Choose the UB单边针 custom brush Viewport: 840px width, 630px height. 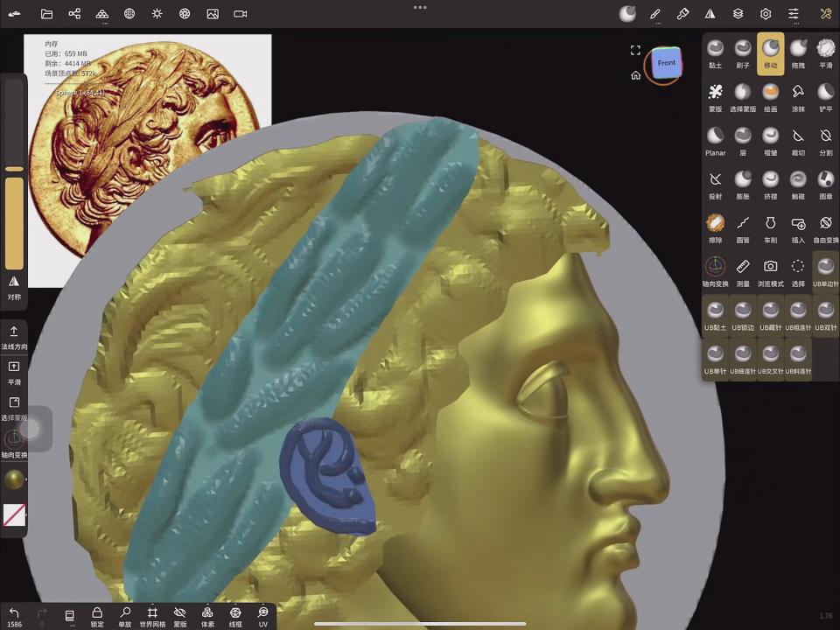point(825,272)
